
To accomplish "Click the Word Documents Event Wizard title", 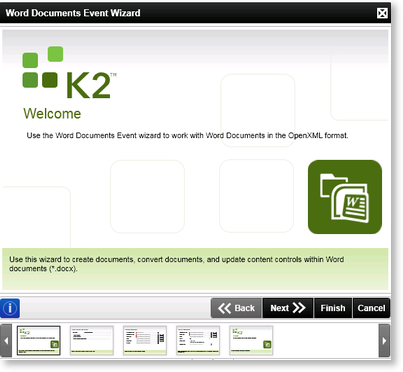I will click(73, 13).
